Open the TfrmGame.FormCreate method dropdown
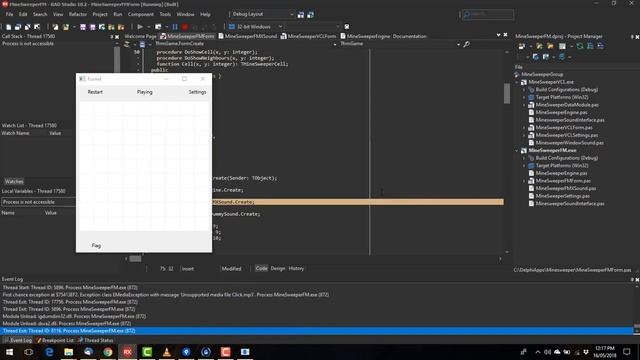 click(335, 44)
